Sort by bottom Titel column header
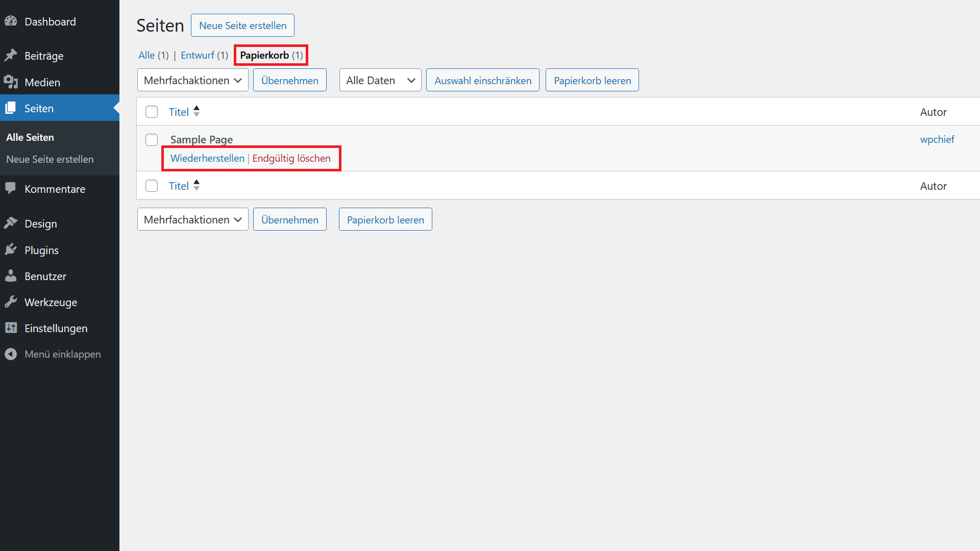980x551 pixels. pyautogui.click(x=179, y=186)
